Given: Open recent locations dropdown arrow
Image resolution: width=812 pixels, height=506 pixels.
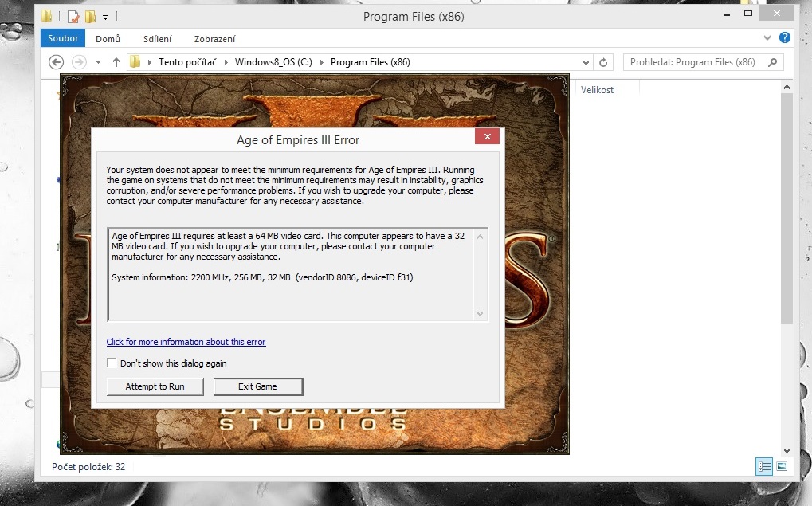Looking at the screenshot, I should pyautogui.click(x=98, y=62).
